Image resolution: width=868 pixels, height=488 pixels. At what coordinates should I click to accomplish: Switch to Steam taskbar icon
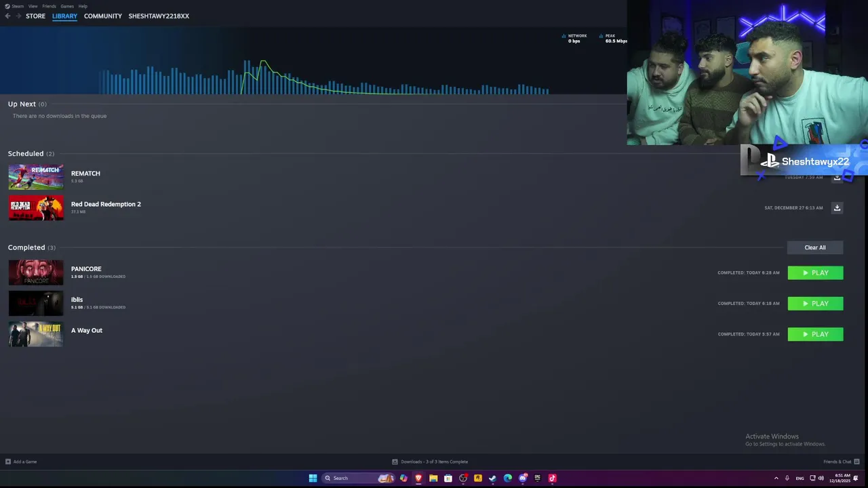[493, 478]
